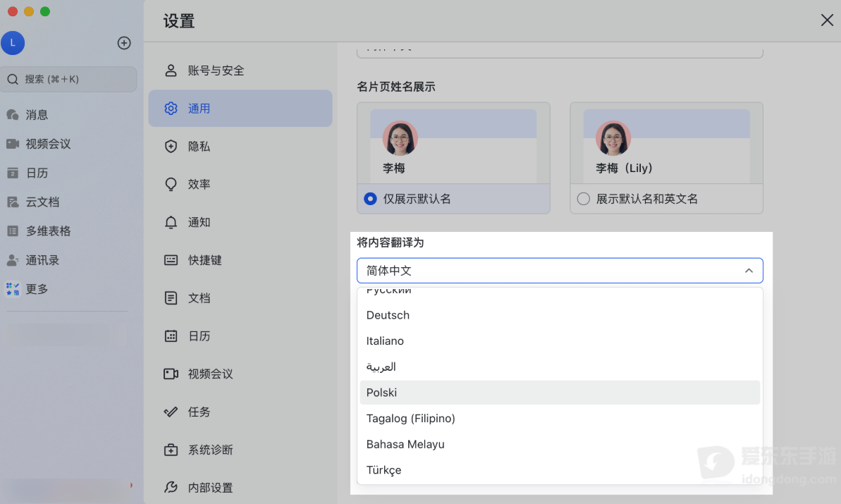Viewport: 841px width, 504px height.
Task: Click 云文档 label in left navigation
Action: (x=42, y=202)
